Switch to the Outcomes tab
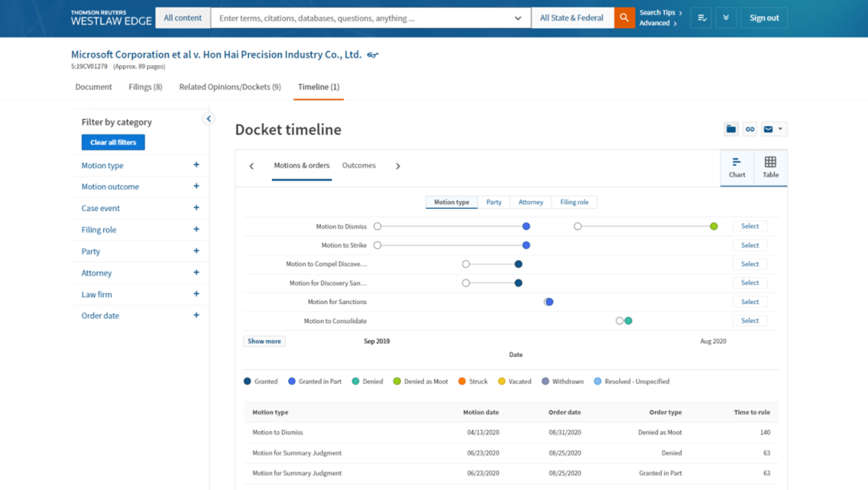The image size is (868, 490). [x=359, y=165]
